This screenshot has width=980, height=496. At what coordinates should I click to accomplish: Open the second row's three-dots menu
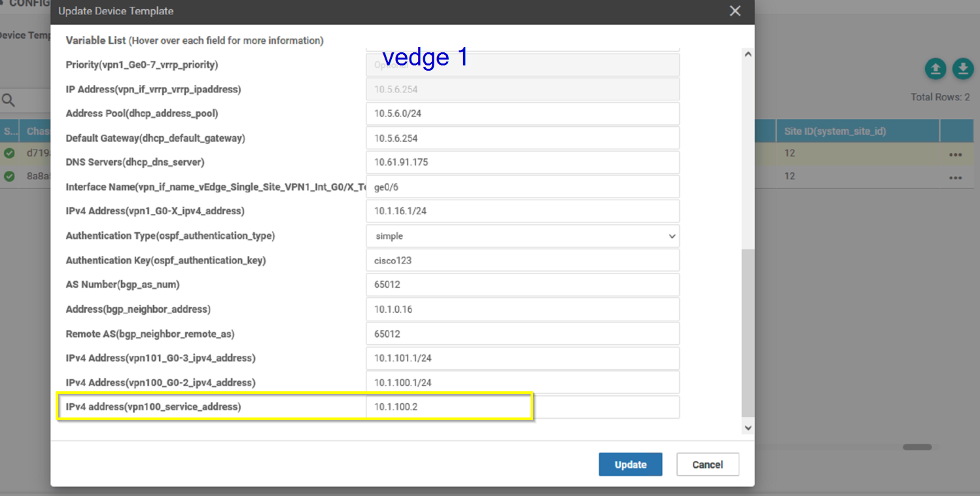[955, 178]
